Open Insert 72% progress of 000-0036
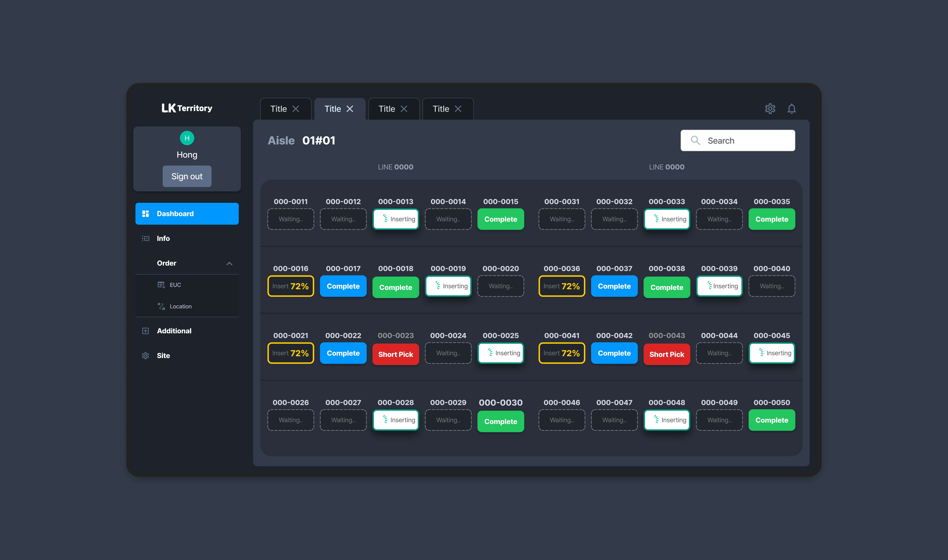Image resolution: width=948 pixels, height=560 pixels. point(562,286)
